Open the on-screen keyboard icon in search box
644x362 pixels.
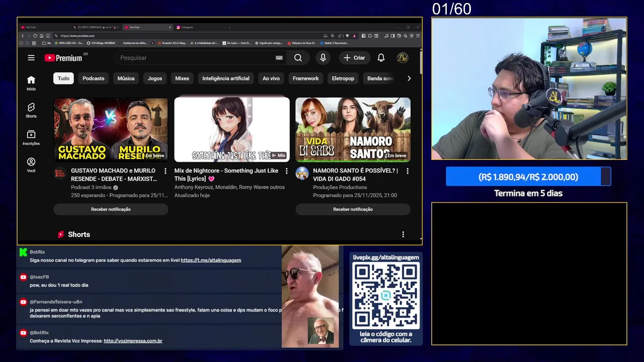tap(279, 58)
